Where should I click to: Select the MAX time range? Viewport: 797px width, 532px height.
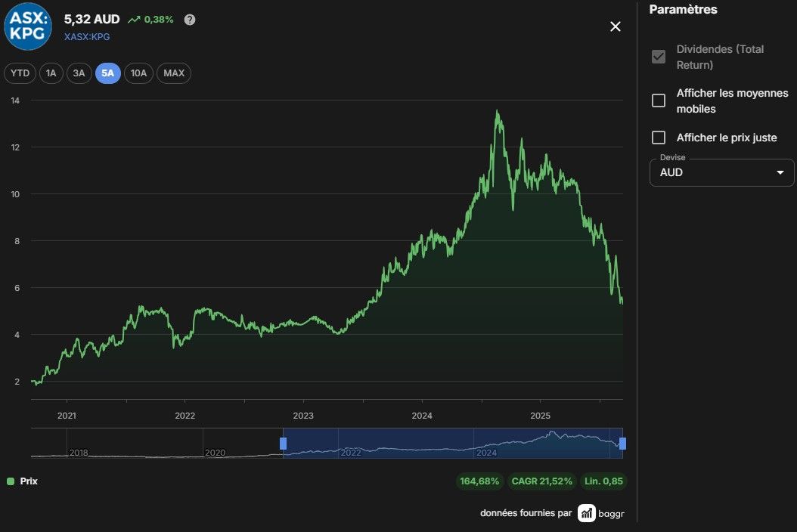coord(174,73)
